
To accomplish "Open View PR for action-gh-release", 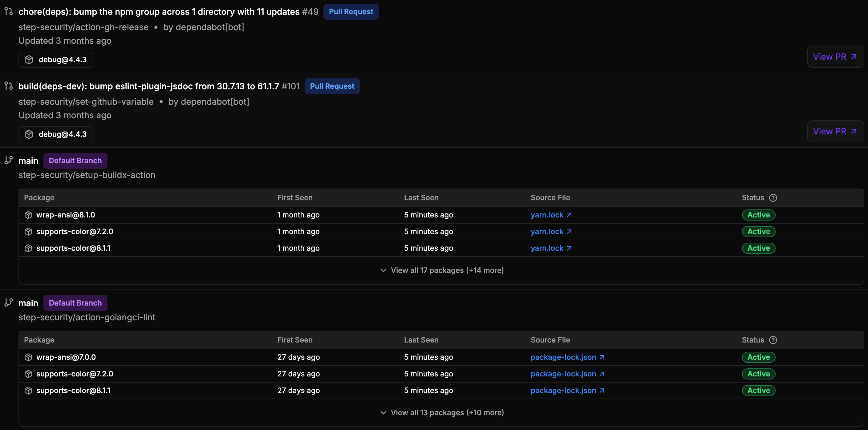I will click(x=835, y=57).
